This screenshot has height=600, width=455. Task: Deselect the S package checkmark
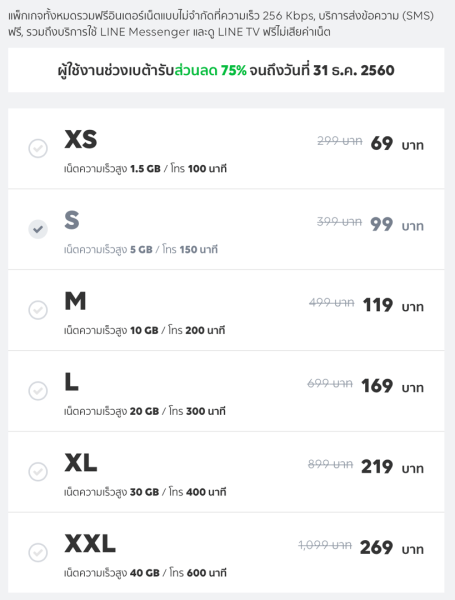pyautogui.click(x=38, y=229)
